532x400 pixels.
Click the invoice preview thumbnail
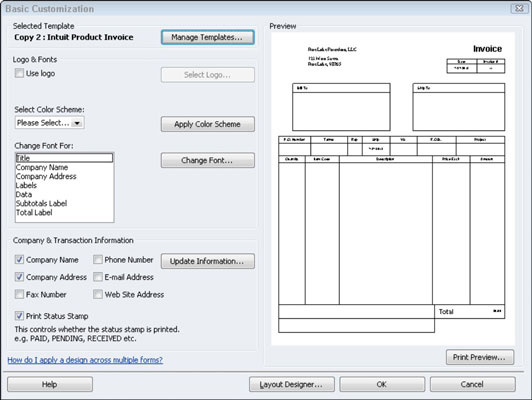[393, 189]
